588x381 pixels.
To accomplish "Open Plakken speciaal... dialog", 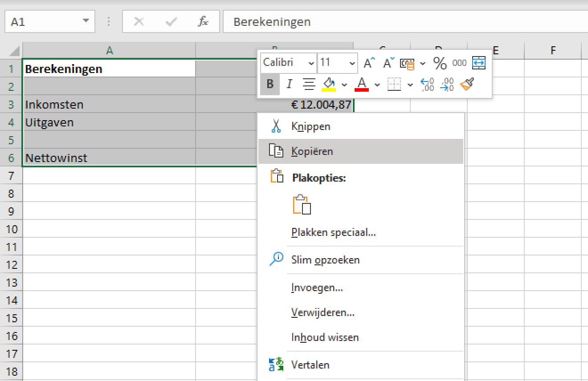I will 333,232.
